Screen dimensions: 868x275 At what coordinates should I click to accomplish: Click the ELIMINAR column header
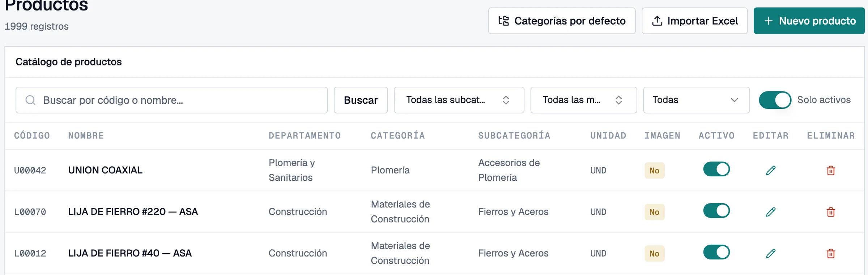tap(831, 136)
